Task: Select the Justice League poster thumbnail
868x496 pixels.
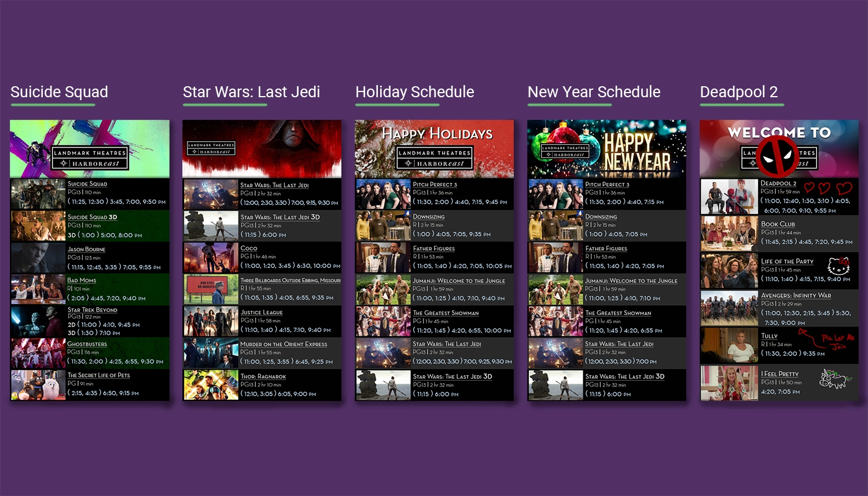Action: 211,321
